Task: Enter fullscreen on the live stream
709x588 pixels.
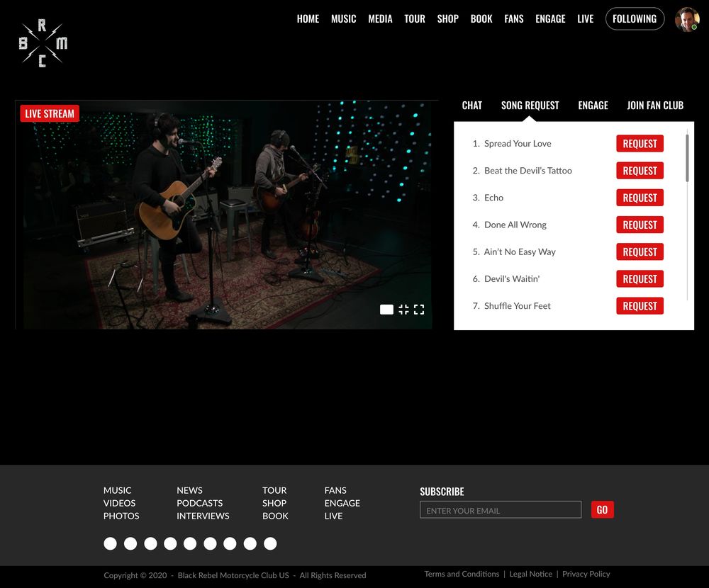Action: [419, 309]
